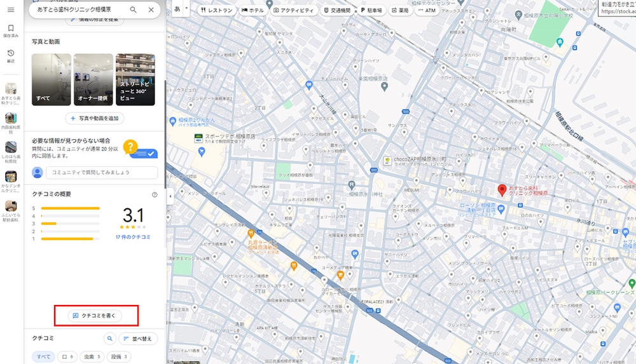
Task: Search reviews with the クチコミ magnifier icon
Action: tap(109, 339)
